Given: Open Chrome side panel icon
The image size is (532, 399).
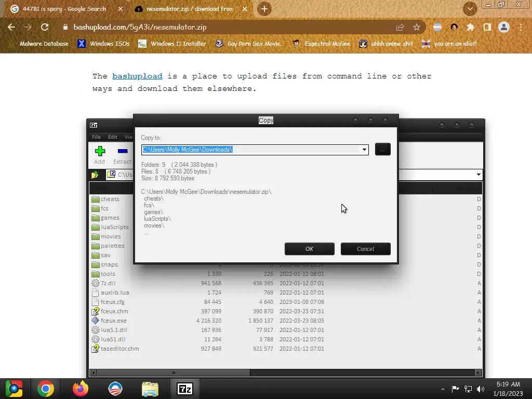Looking at the screenshot, I should [x=487, y=27].
